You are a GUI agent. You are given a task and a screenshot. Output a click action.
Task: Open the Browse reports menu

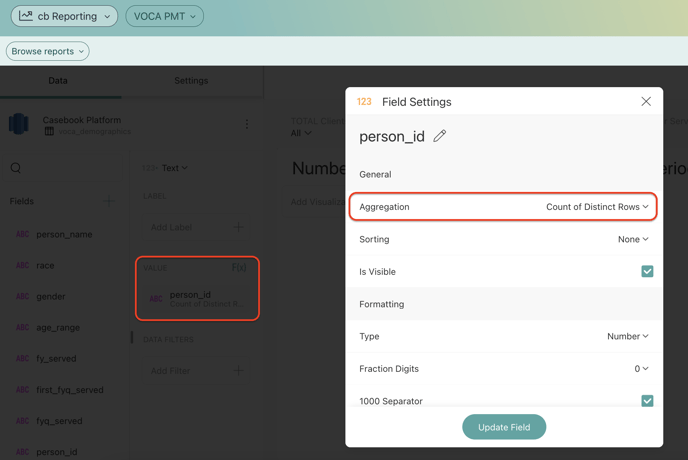(48, 51)
